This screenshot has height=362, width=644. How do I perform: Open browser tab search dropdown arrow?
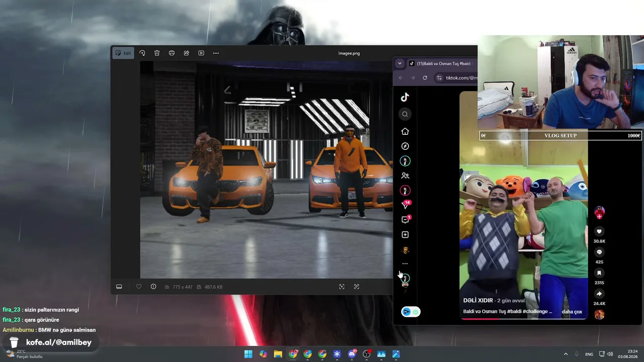pyautogui.click(x=399, y=63)
